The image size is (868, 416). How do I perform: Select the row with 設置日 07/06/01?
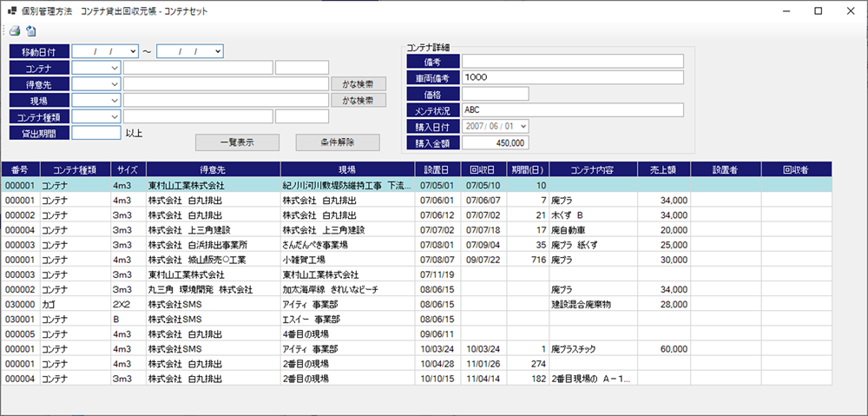417,200
